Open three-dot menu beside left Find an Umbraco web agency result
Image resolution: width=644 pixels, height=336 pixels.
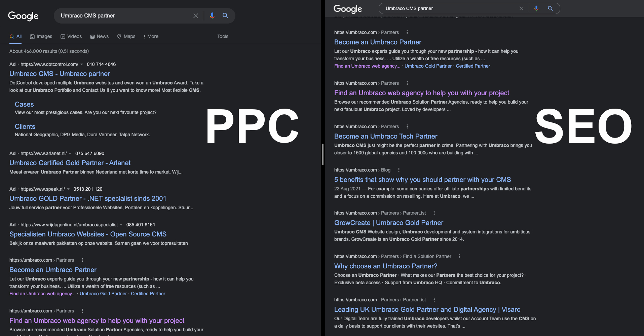(82, 311)
